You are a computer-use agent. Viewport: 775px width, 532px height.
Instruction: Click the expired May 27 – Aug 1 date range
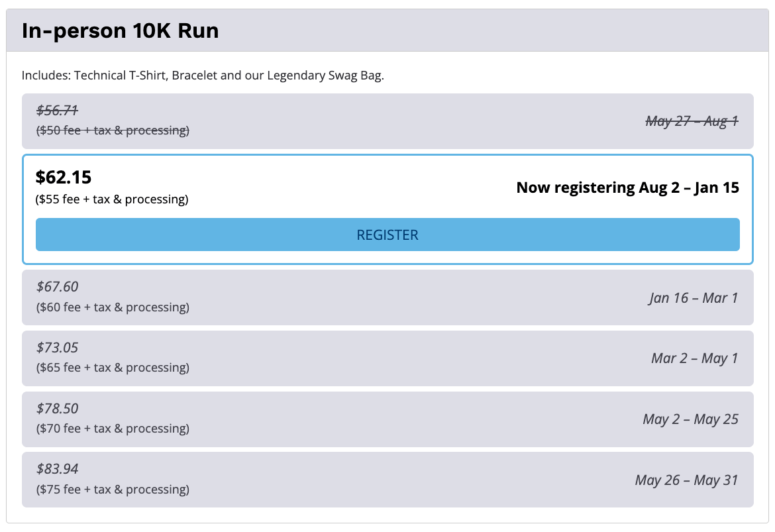click(692, 121)
